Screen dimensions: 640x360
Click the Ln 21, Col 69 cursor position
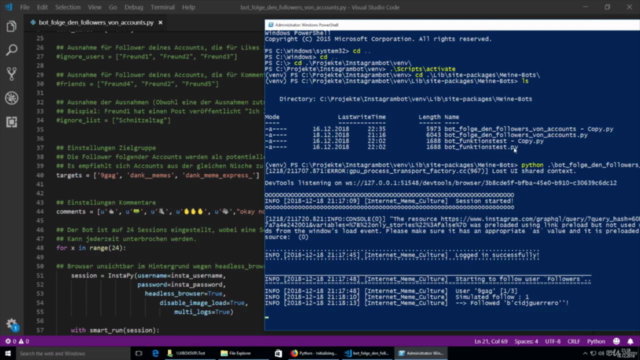(x=491, y=341)
